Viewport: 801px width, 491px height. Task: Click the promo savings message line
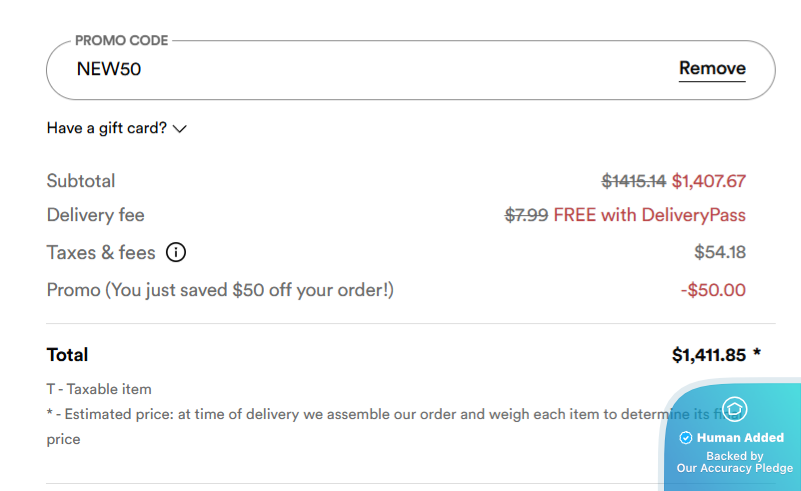pyautogui.click(x=220, y=290)
